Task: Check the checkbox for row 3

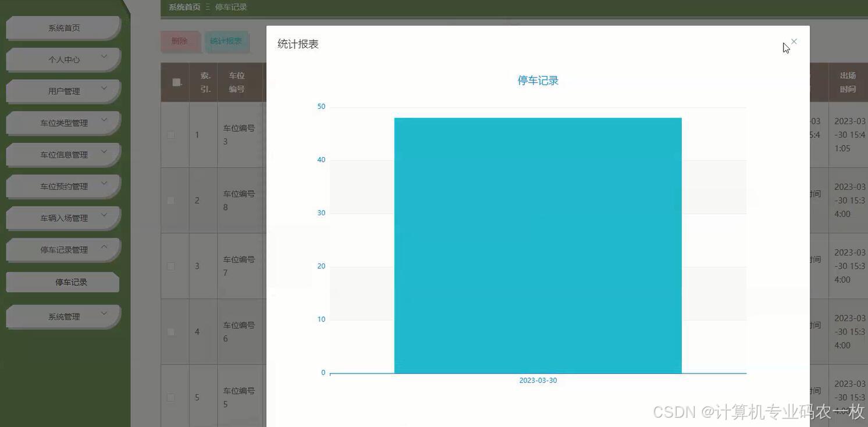Action: [171, 266]
